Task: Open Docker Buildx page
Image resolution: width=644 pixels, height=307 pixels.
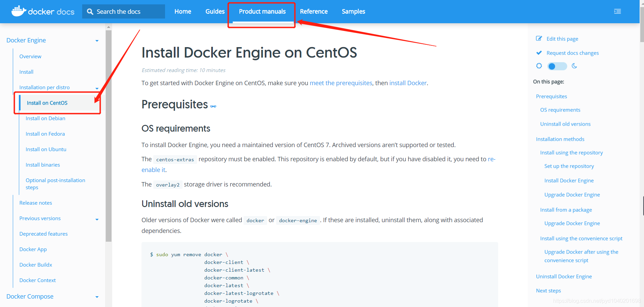Action: [x=36, y=265]
